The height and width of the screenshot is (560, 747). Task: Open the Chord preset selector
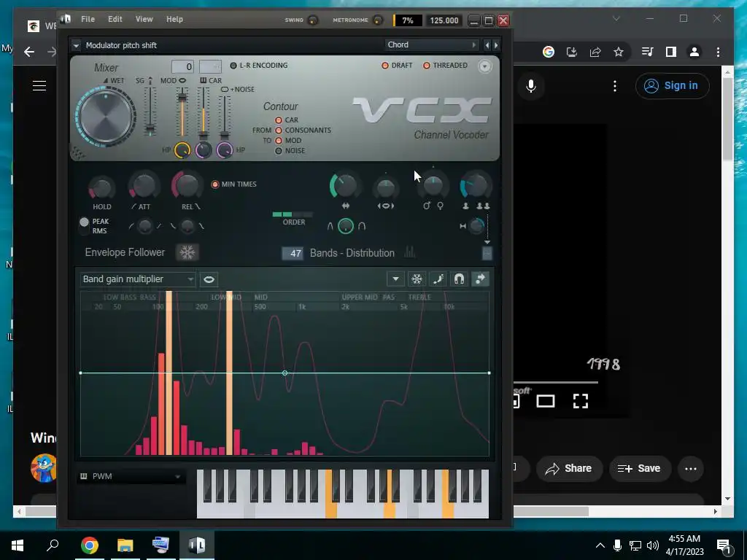click(x=431, y=44)
